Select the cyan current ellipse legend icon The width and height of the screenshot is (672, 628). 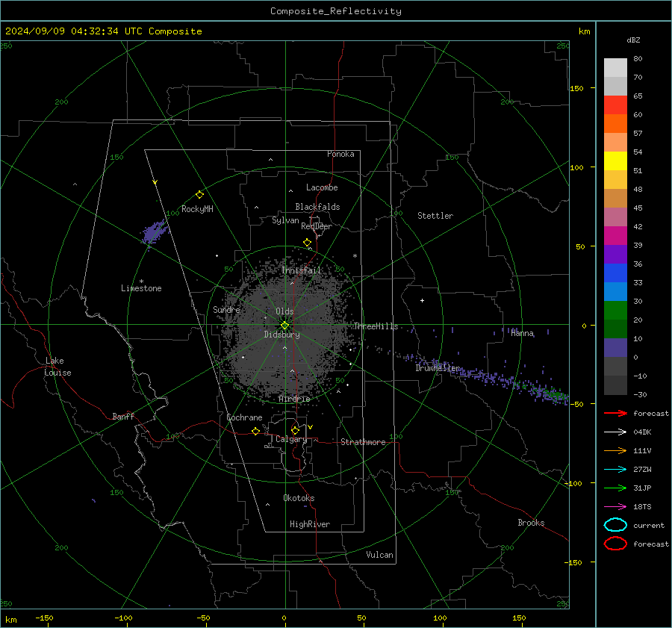click(615, 525)
